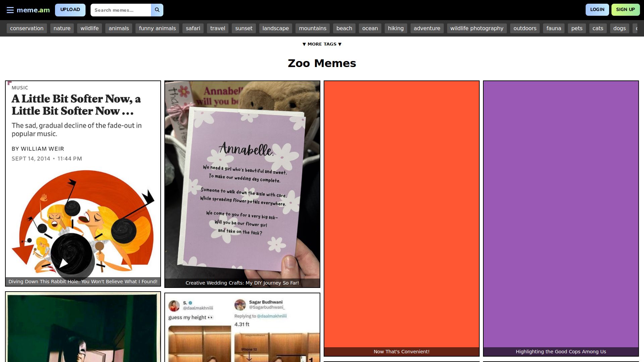Click the search magnifier icon

click(157, 10)
